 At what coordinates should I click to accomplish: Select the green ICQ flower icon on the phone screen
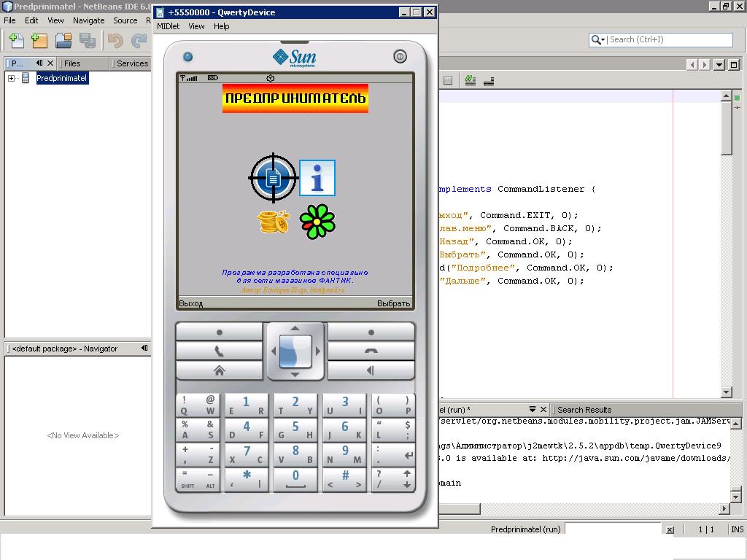click(317, 222)
